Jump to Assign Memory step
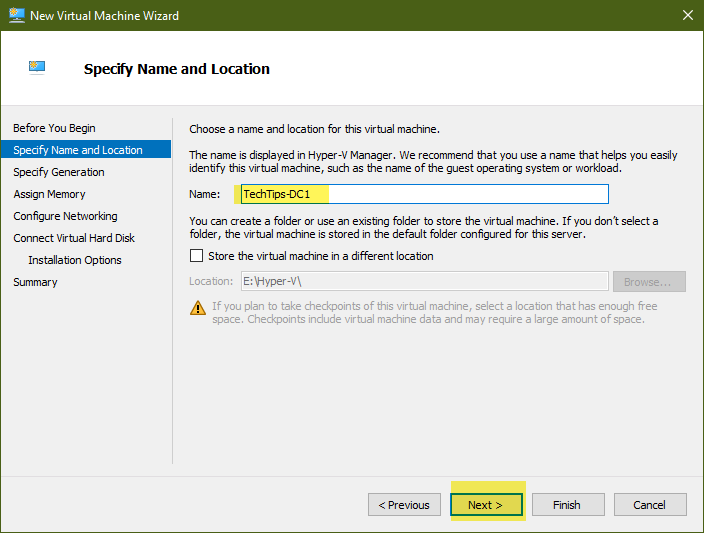Screen dimensions: 704x533 tap(49, 194)
